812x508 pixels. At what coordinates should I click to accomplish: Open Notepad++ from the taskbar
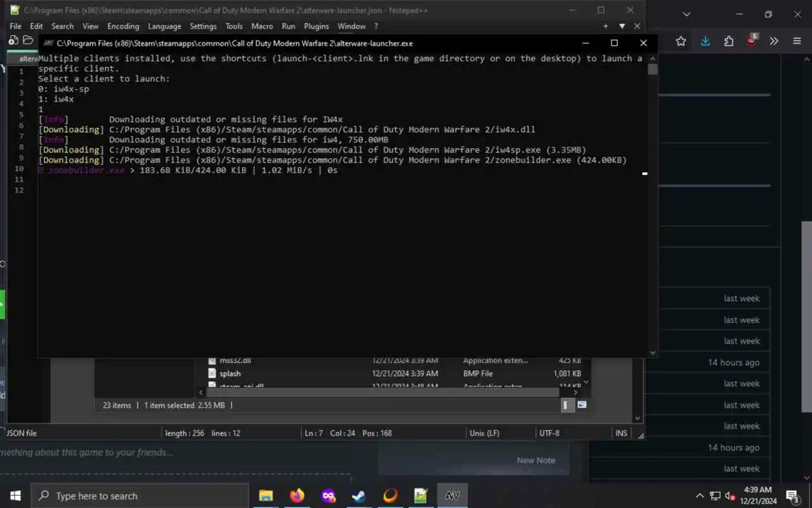click(421, 496)
